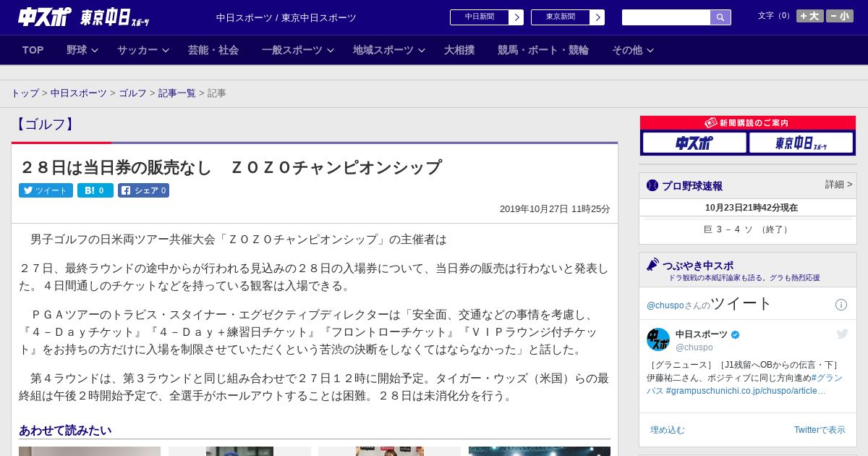Click @chuspo link in tweets header

665,305
